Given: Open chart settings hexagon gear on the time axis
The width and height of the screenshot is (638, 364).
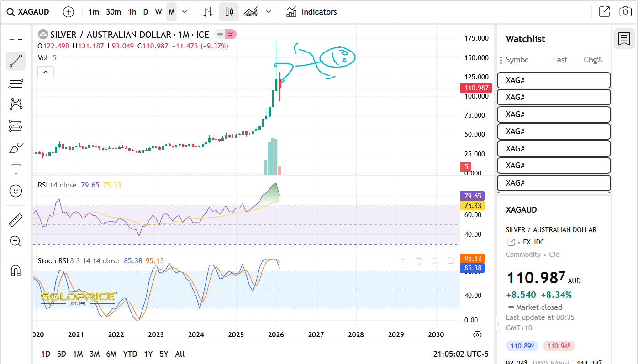Looking at the screenshot, I should [x=477, y=335].
